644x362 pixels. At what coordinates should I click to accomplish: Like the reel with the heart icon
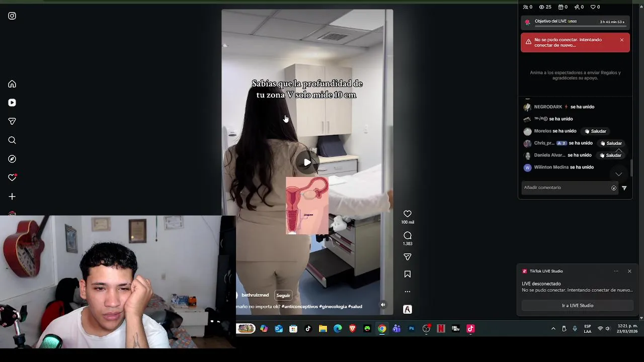coord(408,214)
